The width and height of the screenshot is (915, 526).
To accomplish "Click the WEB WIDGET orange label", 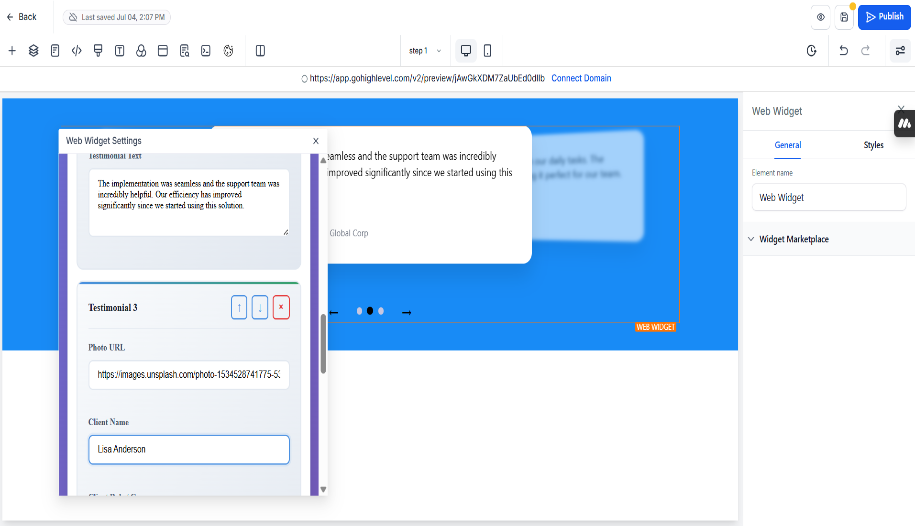I will [655, 327].
